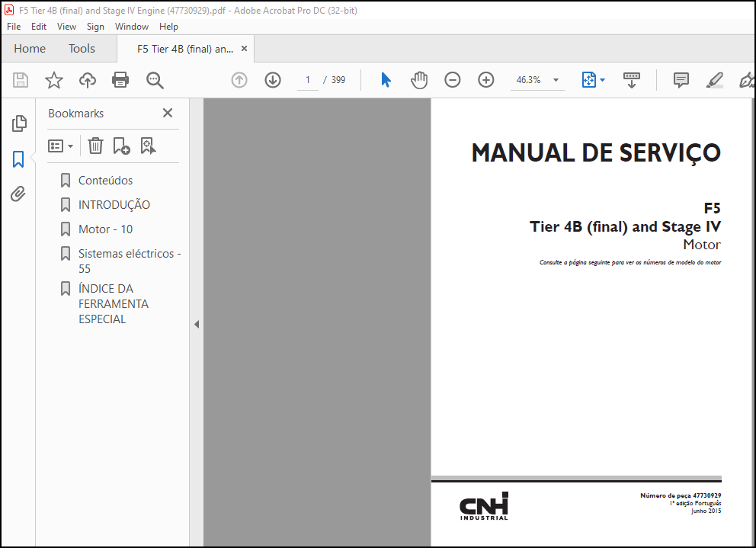
Task: Jump to Motor - 10 bookmark
Action: click(106, 229)
